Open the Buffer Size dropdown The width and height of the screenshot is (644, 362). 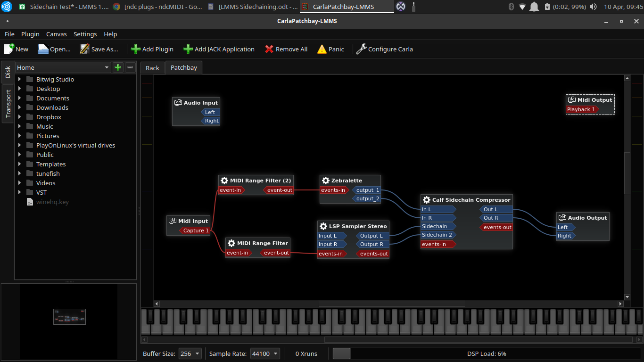190,354
